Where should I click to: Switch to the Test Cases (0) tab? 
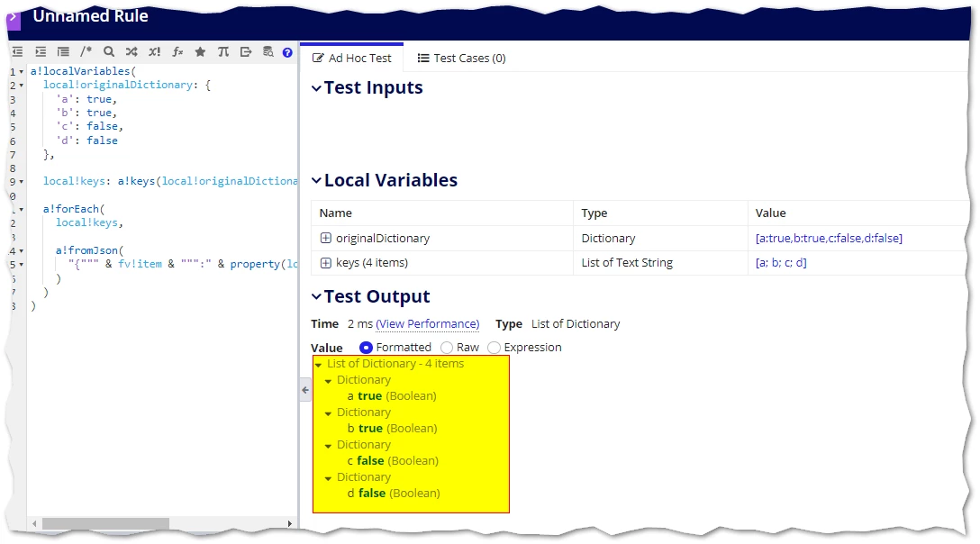pos(461,59)
